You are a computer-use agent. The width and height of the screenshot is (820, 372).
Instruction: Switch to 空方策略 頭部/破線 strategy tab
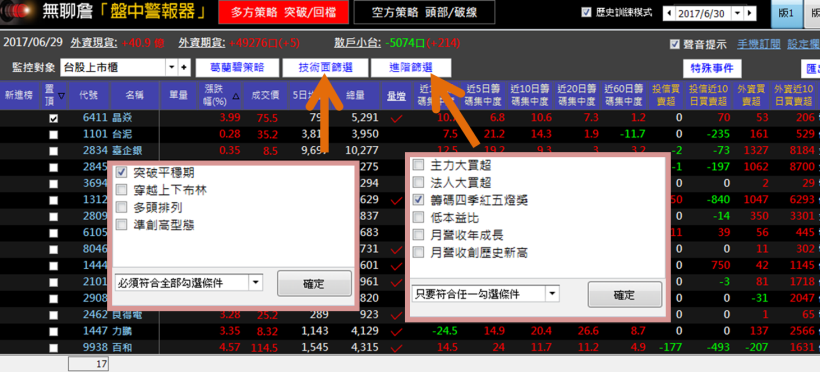point(424,13)
